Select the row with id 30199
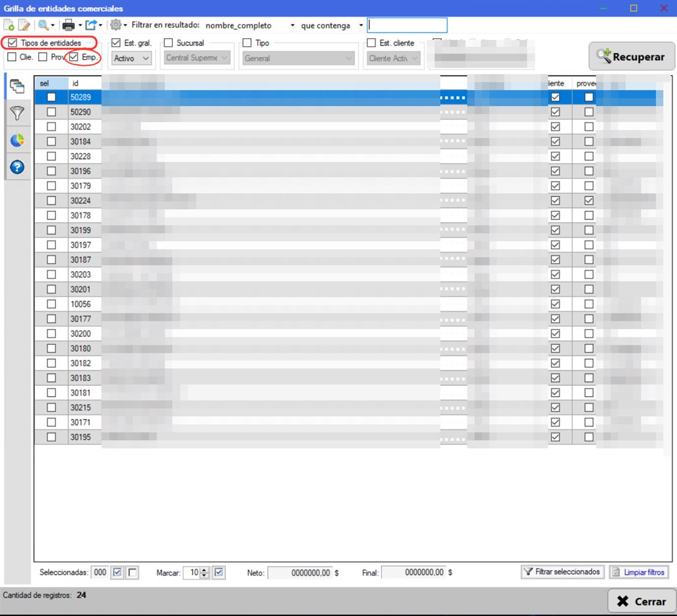 pyautogui.click(x=349, y=230)
